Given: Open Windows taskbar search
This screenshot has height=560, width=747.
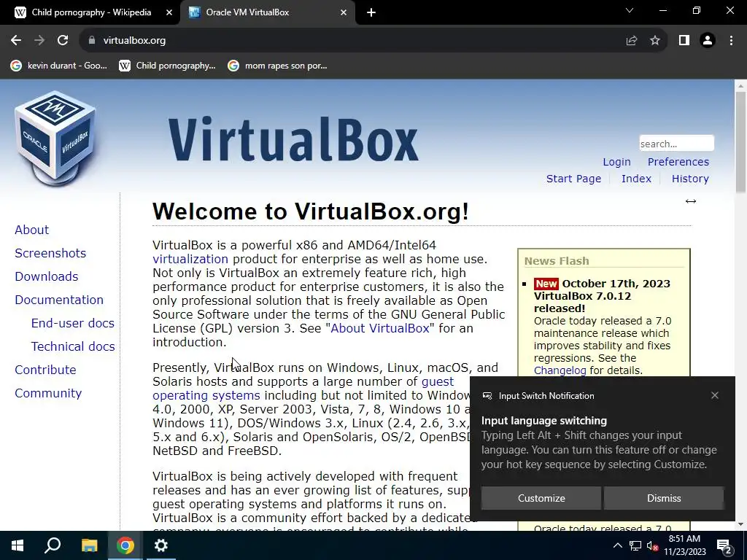Looking at the screenshot, I should [53, 545].
